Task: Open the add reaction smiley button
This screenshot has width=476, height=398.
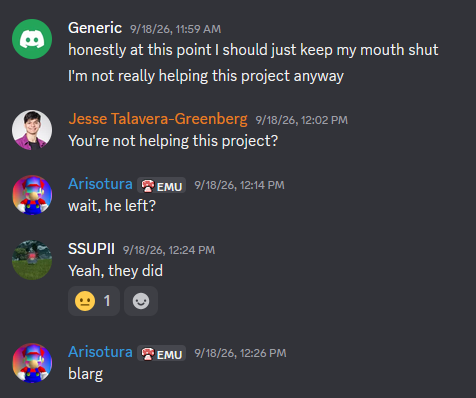Action: click(x=141, y=301)
